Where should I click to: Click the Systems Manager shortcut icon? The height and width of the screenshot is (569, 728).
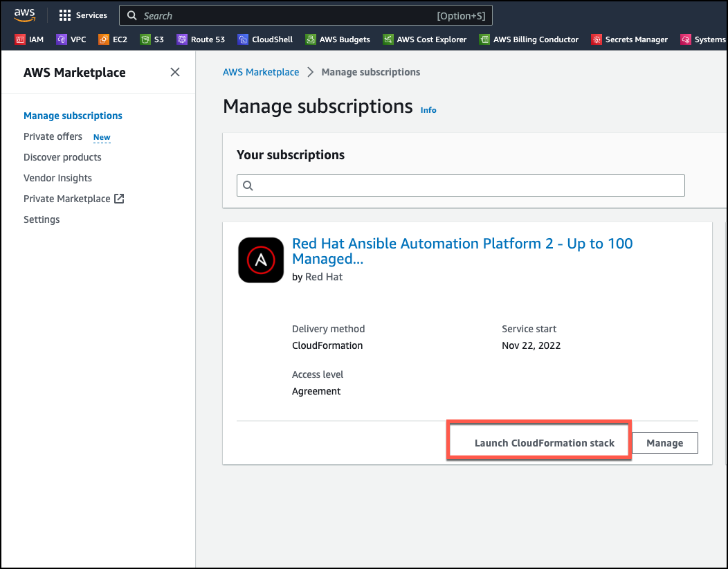(x=685, y=39)
